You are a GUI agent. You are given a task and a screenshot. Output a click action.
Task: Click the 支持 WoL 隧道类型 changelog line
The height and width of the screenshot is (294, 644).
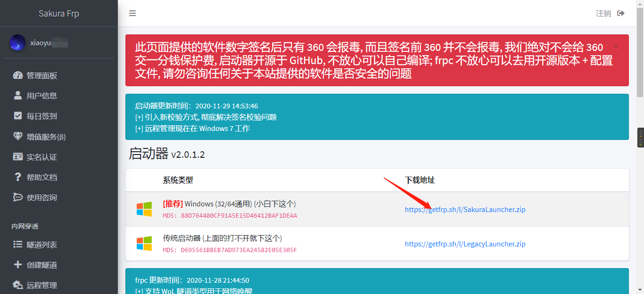point(194,291)
